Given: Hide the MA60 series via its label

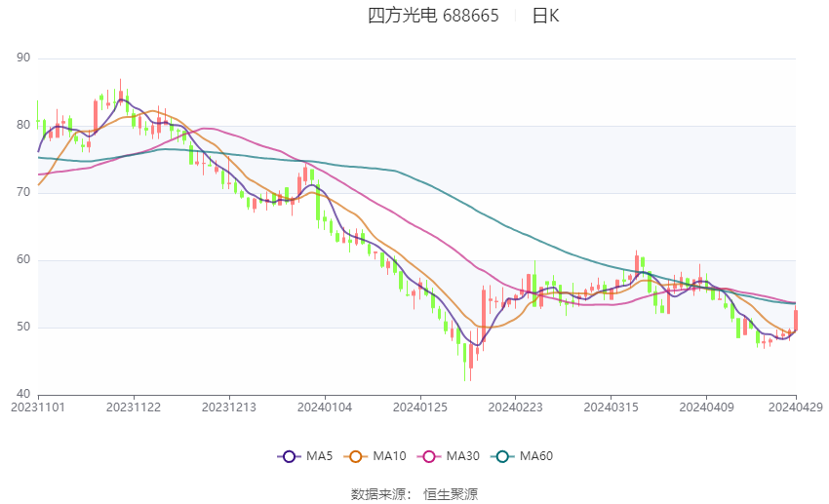Looking at the screenshot, I should tap(535, 456).
